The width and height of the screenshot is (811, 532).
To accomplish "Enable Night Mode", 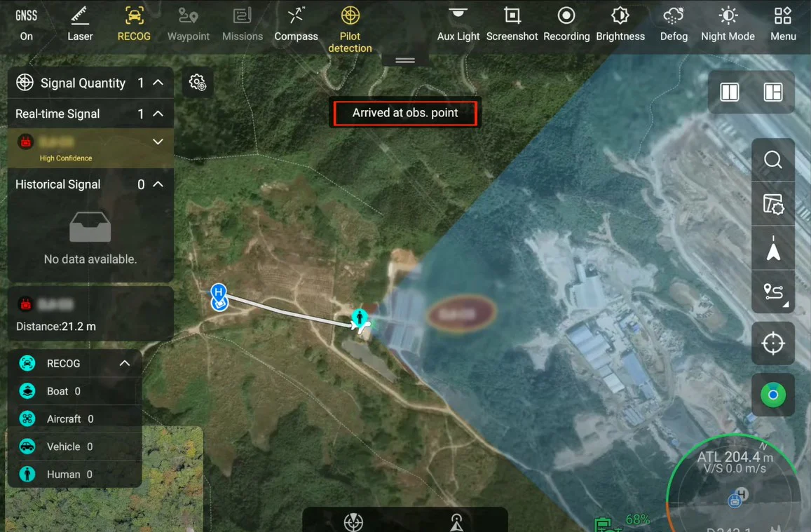I will click(728, 24).
